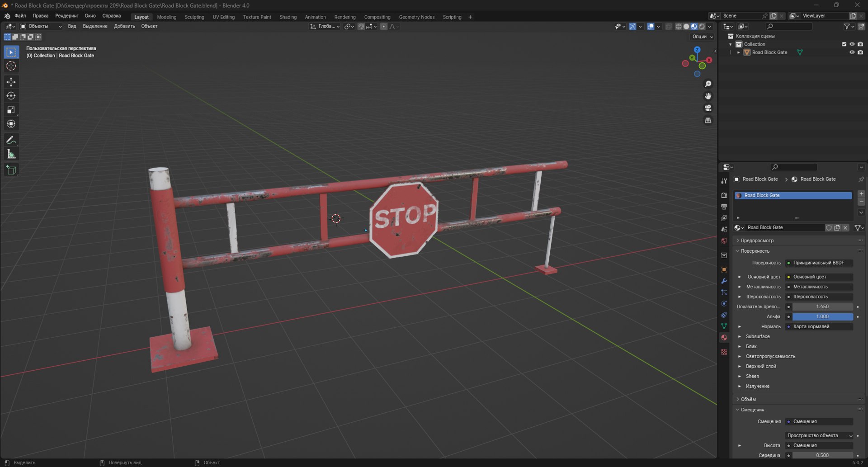Image resolution: width=868 pixels, height=467 pixels.
Task: Open the object mode dropdown
Action: [41, 26]
